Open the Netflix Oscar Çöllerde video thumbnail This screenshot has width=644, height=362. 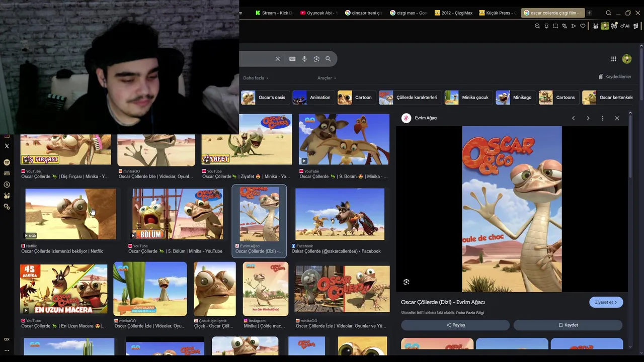70,214
